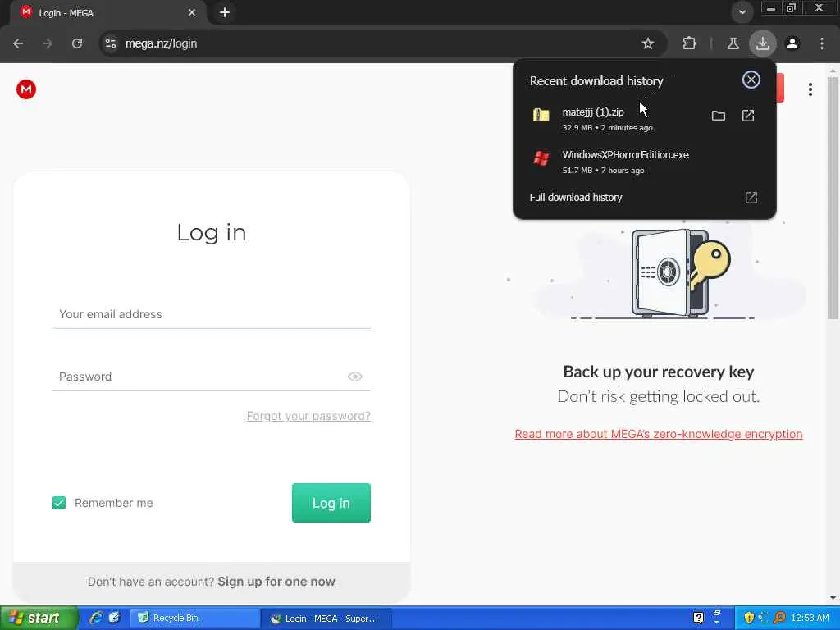The image size is (840, 630).
Task: Open matejjj (1).zip with the open icon
Action: [748, 116]
